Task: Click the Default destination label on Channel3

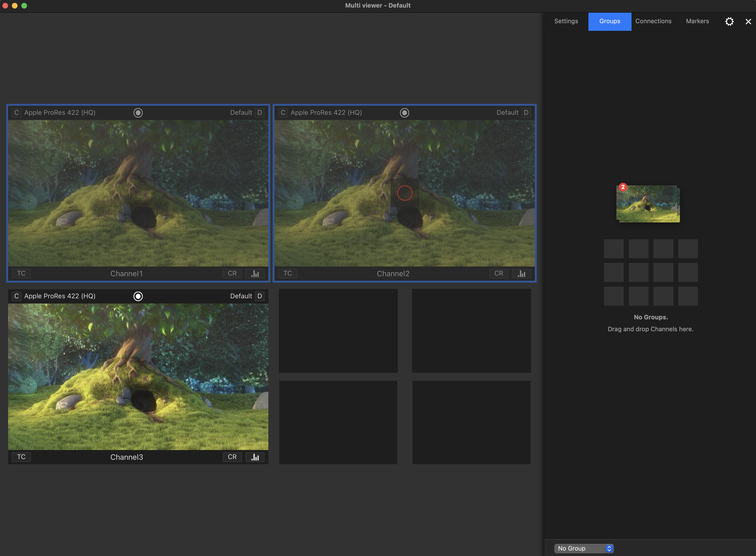Action: 241,296
